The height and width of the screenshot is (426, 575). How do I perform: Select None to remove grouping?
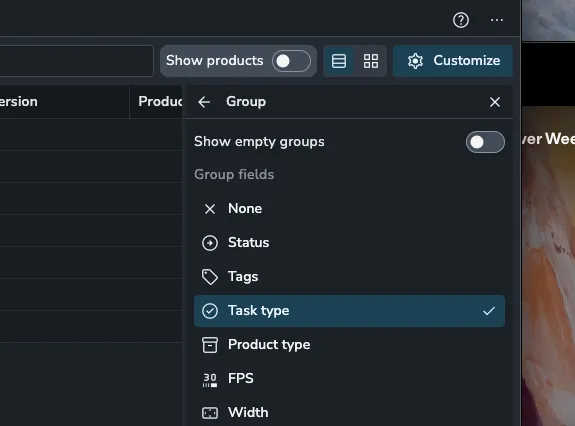coord(349,209)
